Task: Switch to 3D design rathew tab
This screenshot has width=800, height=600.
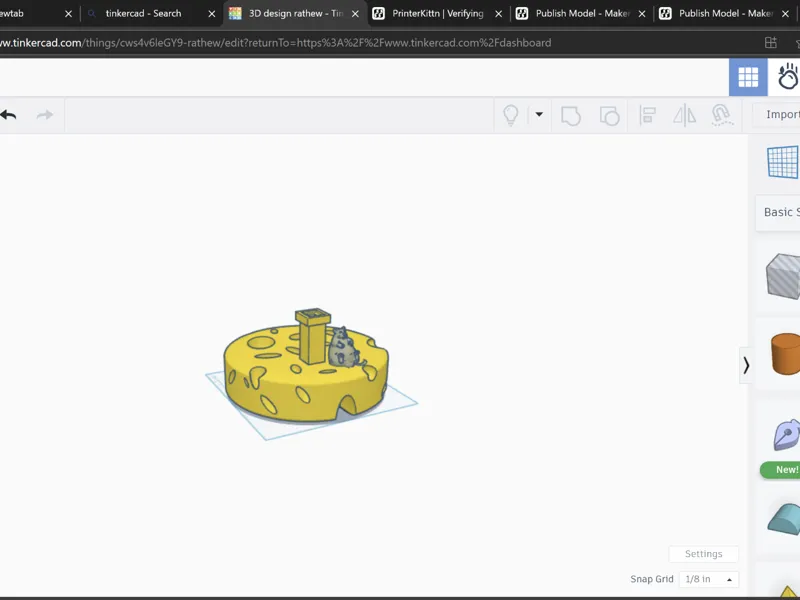Action: pyautogui.click(x=296, y=14)
